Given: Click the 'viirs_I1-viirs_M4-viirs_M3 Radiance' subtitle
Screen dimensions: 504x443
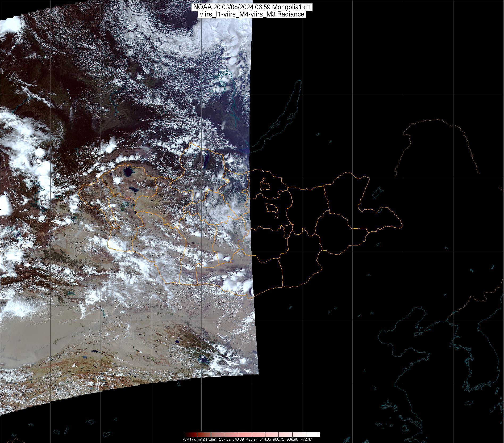Looking at the screenshot, I should click(252, 14).
